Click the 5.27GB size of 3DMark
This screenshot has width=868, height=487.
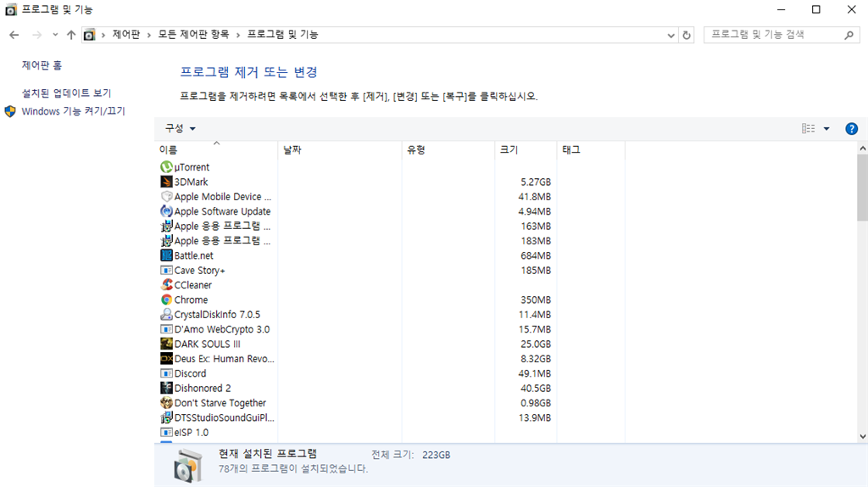point(536,182)
